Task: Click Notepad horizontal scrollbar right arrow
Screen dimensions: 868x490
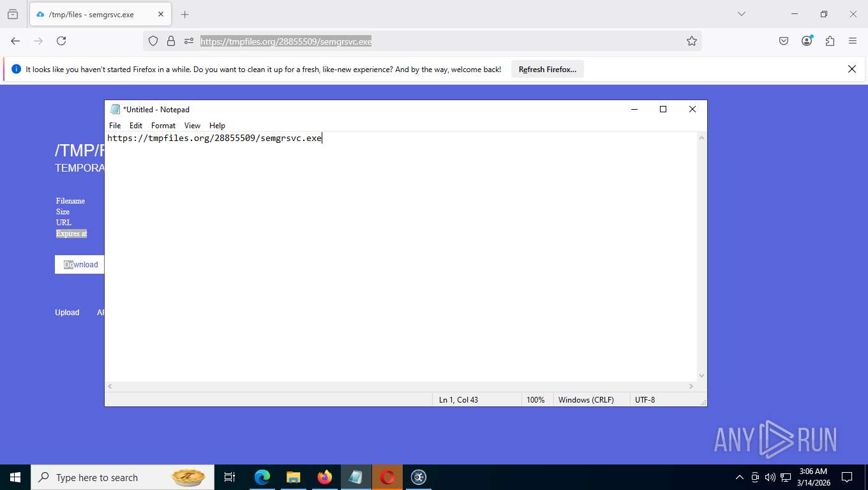Action: 691,387
